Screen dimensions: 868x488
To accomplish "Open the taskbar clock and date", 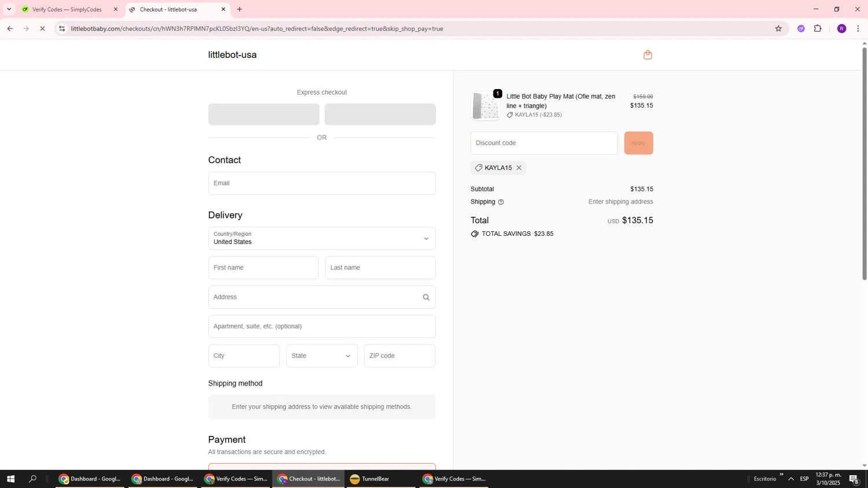I will click(828, 479).
